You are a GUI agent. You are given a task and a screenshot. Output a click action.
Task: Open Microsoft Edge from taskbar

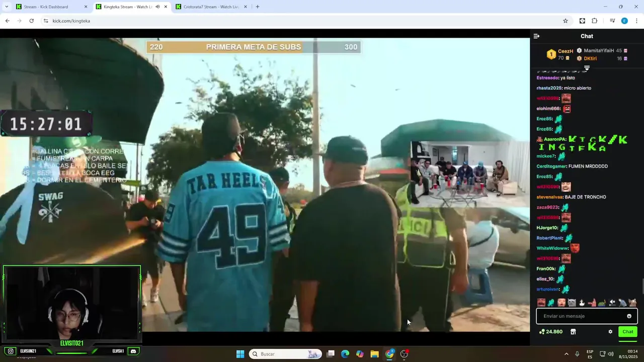345,354
